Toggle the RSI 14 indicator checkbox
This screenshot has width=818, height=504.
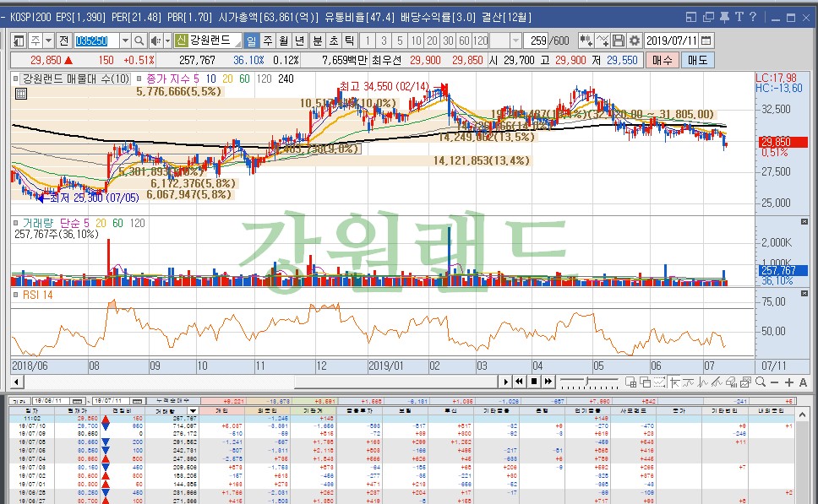click(16, 295)
